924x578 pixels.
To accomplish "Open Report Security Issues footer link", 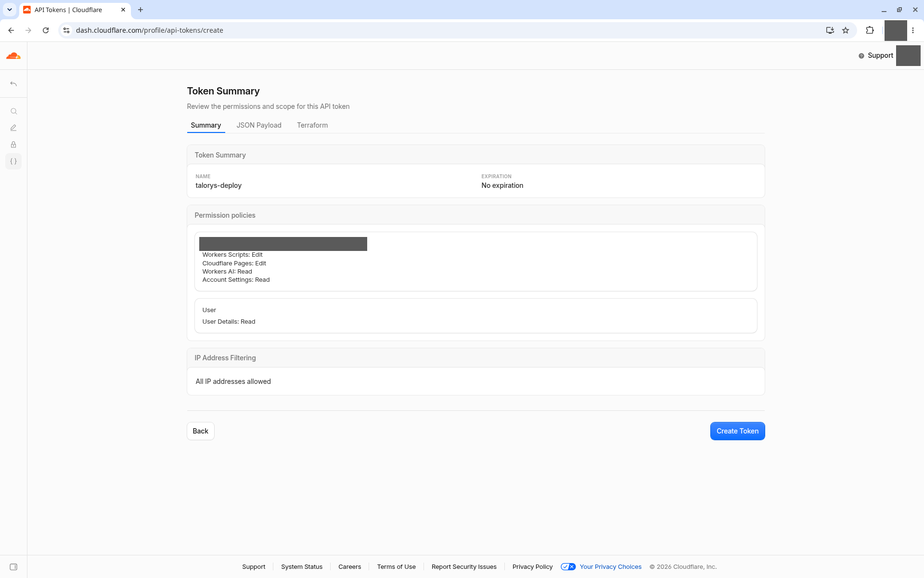I will (464, 567).
